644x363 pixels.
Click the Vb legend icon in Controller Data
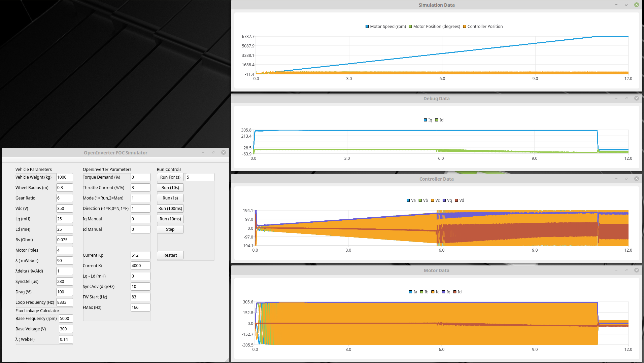(x=420, y=201)
